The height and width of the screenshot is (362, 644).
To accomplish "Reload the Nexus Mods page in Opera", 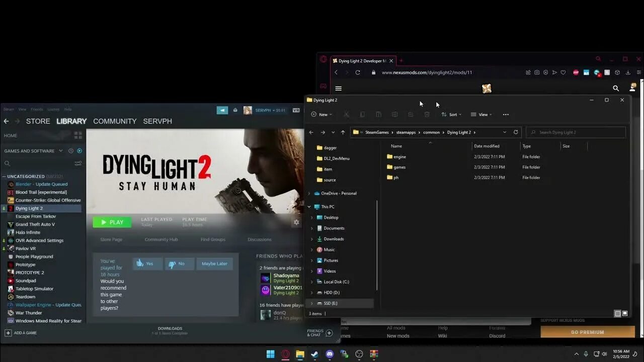I will (358, 72).
